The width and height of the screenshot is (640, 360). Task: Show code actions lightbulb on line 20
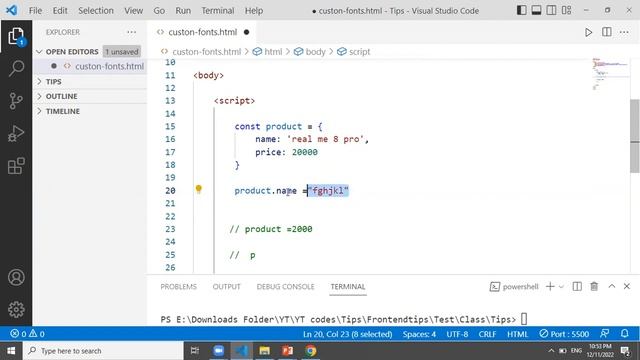199,189
